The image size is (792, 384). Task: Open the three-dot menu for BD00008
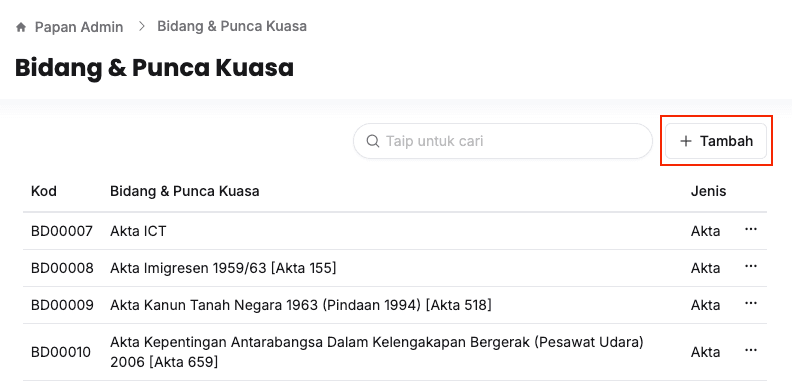point(751,266)
